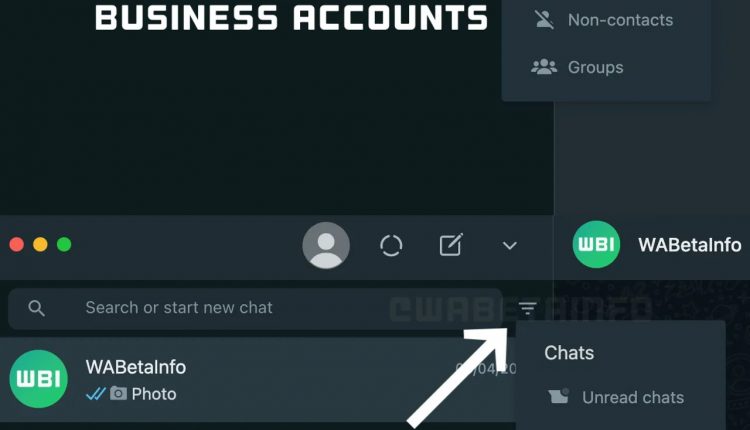Expand the header menu chevron
Viewport: 750px width, 430px height.
[509, 246]
